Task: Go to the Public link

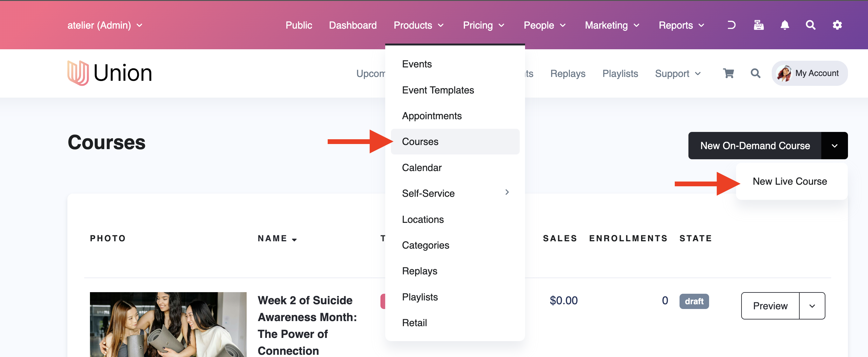Action: (299, 25)
